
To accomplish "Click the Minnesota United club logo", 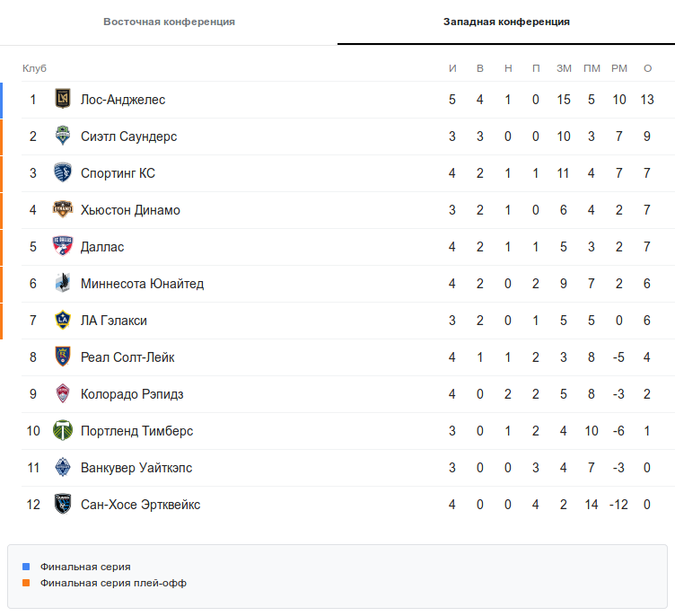I will click(63, 284).
